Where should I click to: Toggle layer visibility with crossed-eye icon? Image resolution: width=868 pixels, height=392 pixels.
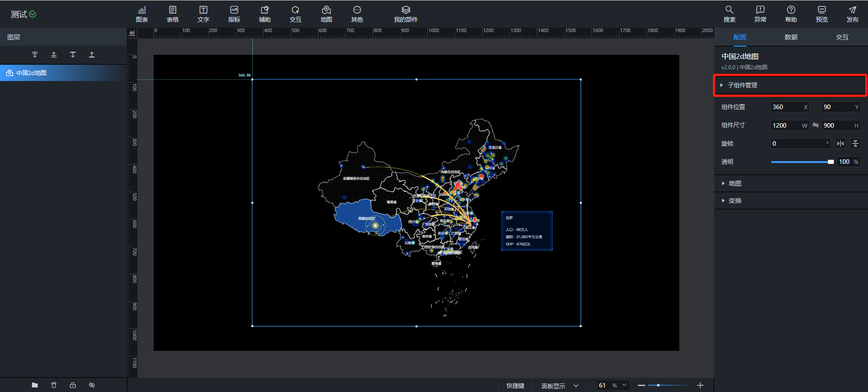coord(92,385)
